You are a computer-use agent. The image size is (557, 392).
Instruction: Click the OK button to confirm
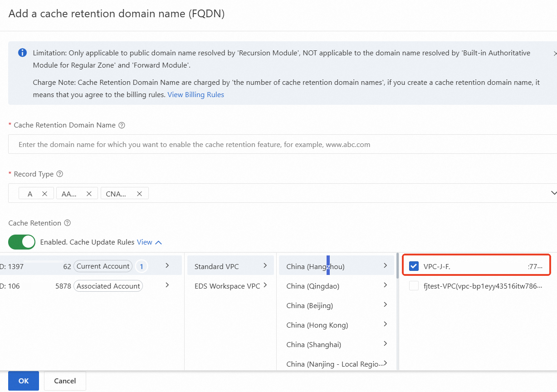(x=23, y=381)
